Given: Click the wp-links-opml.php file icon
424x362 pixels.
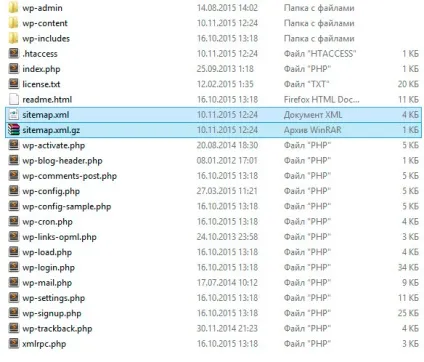Looking at the screenshot, I should click(x=13, y=237).
